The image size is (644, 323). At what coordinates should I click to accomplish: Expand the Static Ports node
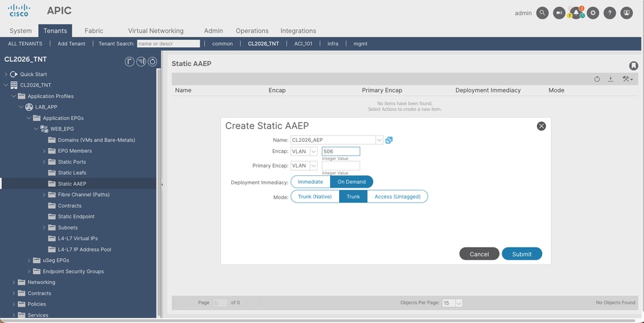click(x=44, y=162)
